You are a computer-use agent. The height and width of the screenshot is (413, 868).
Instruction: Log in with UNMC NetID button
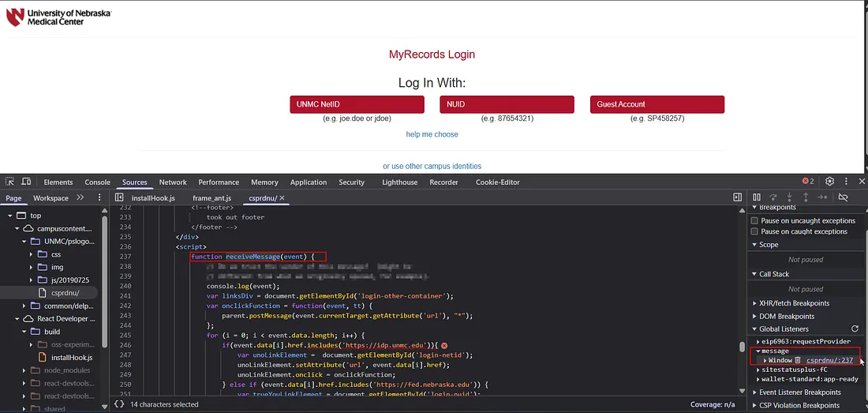[357, 104]
